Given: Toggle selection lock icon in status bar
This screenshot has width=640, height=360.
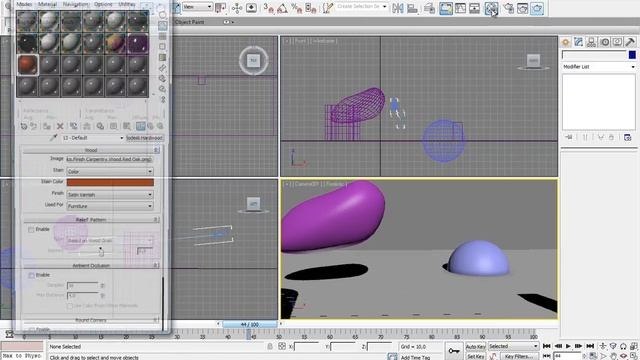Looking at the screenshot, I should 270,347.
